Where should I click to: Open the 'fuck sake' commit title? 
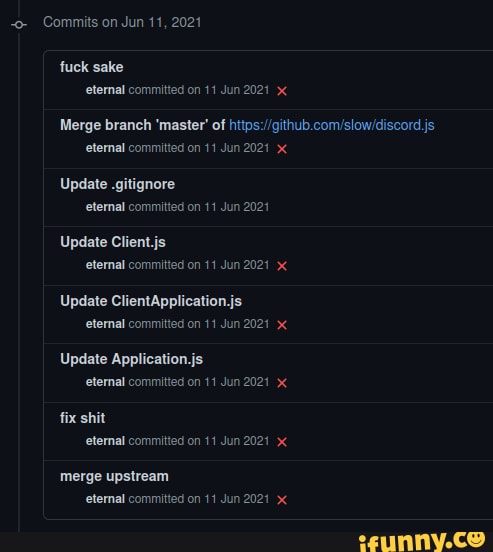[x=92, y=67]
